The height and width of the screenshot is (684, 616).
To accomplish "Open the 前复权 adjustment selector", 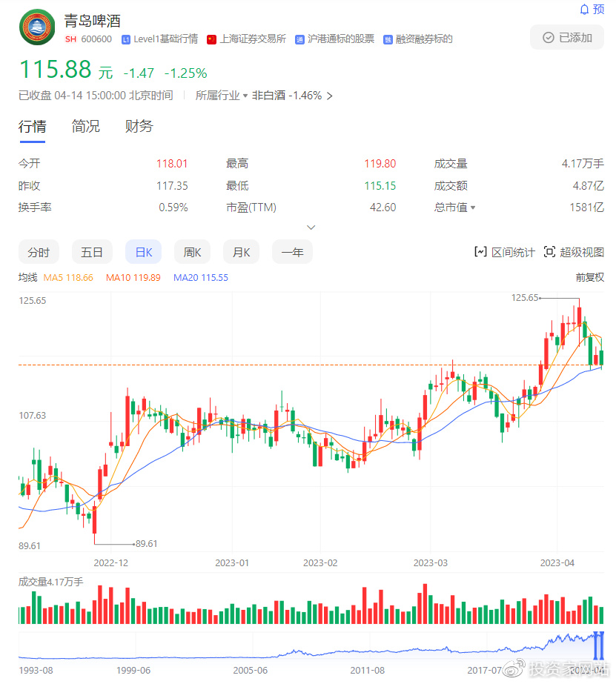I will tap(590, 277).
